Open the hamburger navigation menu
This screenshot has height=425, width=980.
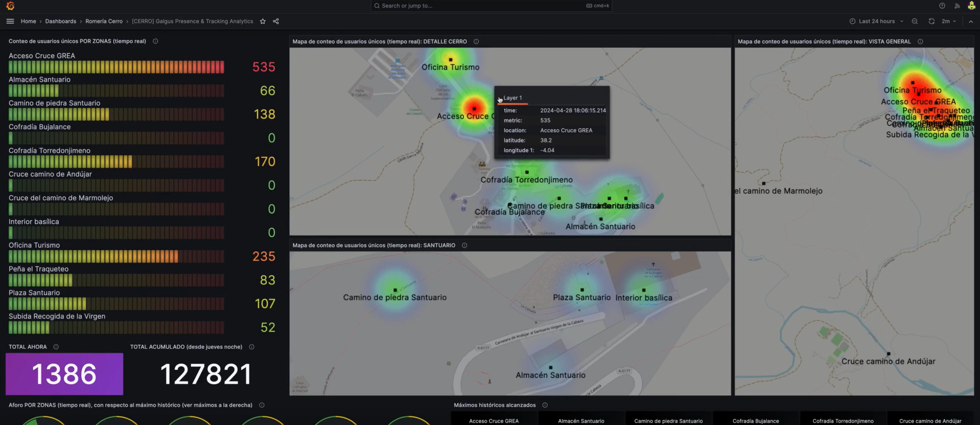pyautogui.click(x=10, y=21)
